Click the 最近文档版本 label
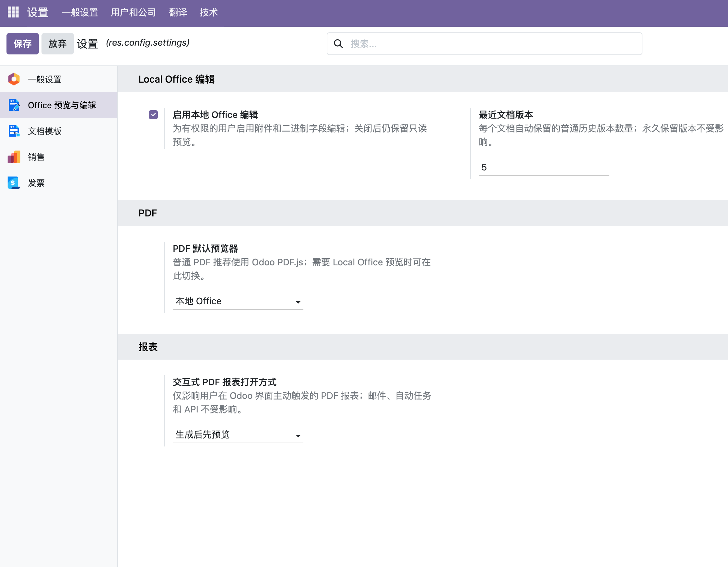The height and width of the screenshot is (567, 728). [x=506, y=115]
